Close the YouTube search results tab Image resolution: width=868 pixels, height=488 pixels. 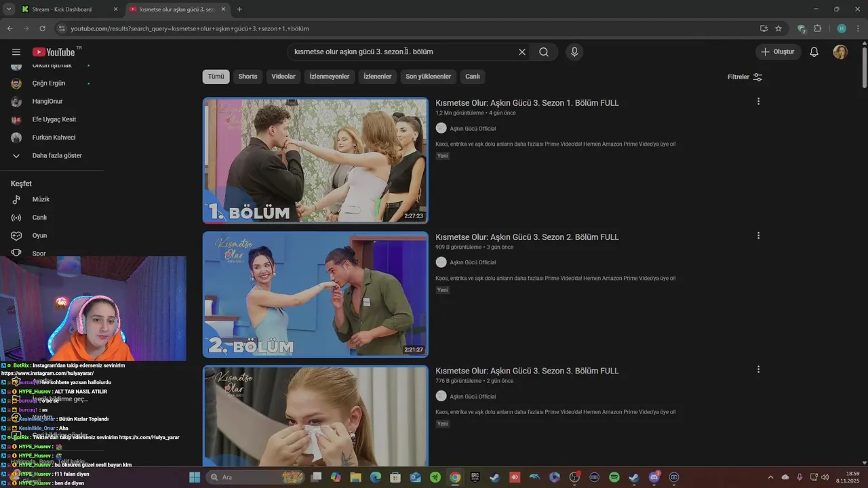click(223, 9)
